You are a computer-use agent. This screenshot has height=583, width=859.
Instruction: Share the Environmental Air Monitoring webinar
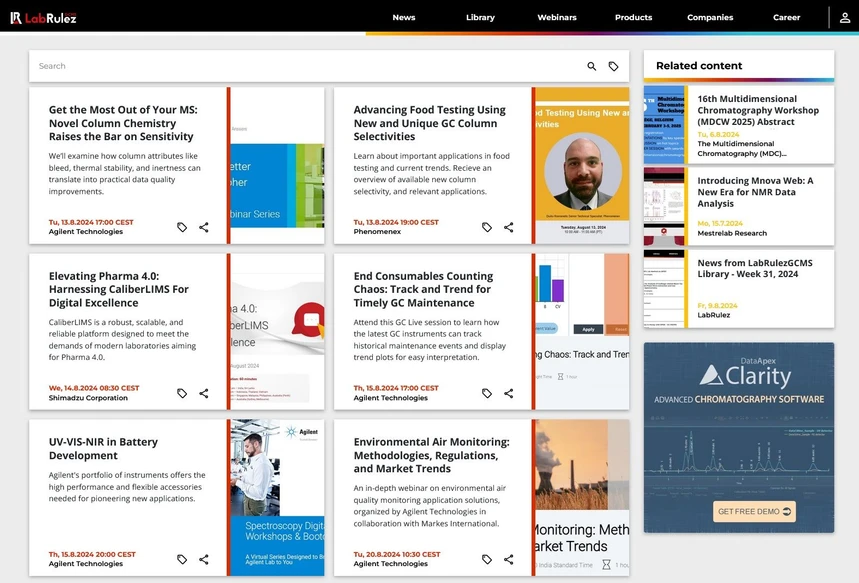508,559
